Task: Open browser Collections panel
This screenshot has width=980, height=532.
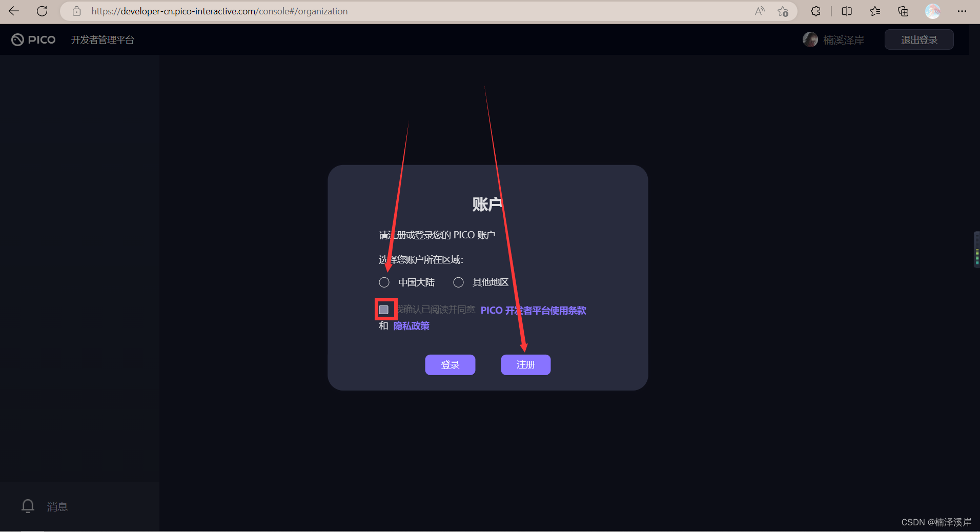Action: point(903,11)
